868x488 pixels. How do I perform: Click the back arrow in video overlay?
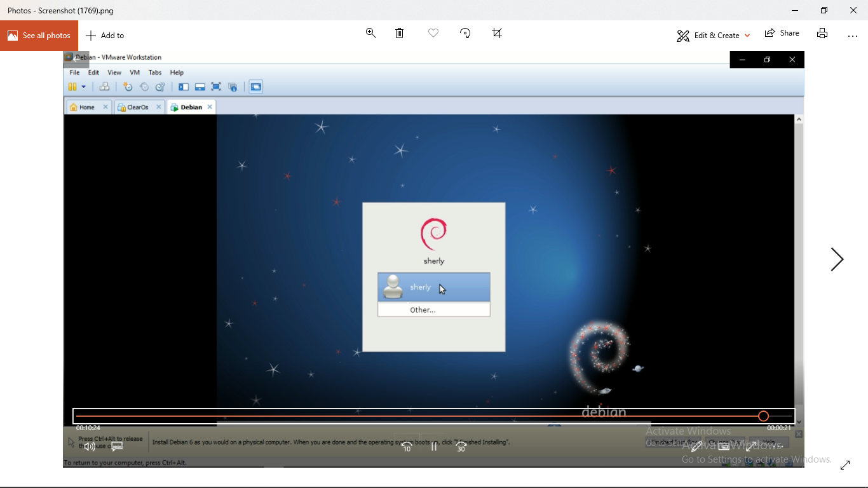[76, 59]
